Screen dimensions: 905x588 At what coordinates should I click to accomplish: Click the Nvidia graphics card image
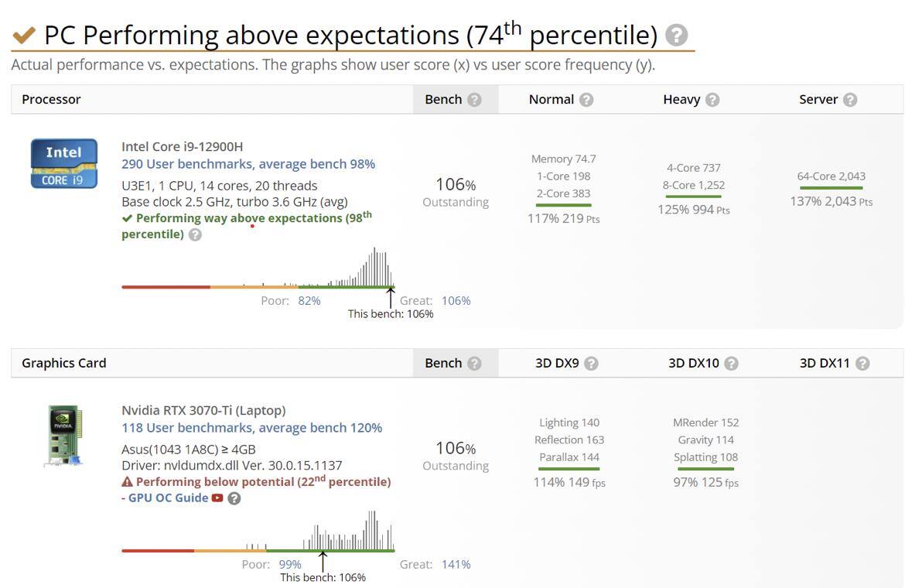64,436
